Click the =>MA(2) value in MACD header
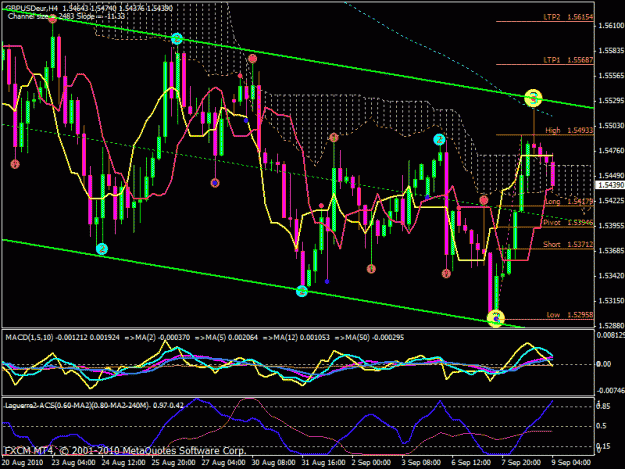 (157, 338)
